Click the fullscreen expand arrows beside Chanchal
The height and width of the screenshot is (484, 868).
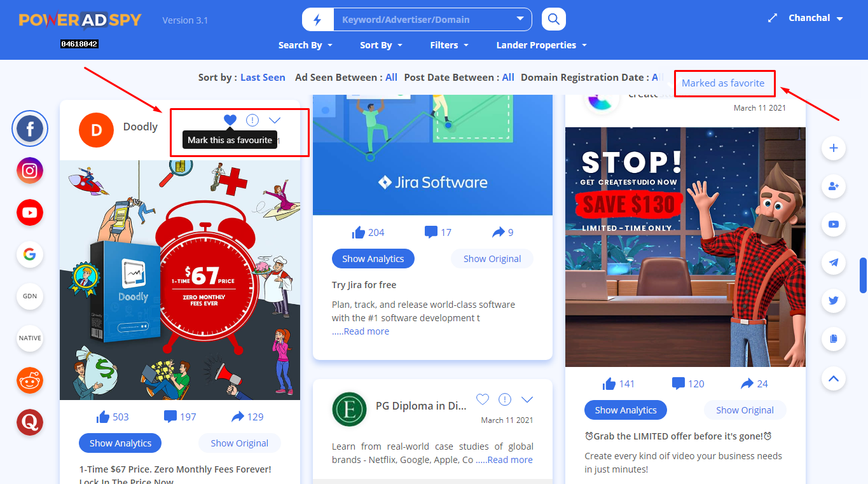point(773,18)
